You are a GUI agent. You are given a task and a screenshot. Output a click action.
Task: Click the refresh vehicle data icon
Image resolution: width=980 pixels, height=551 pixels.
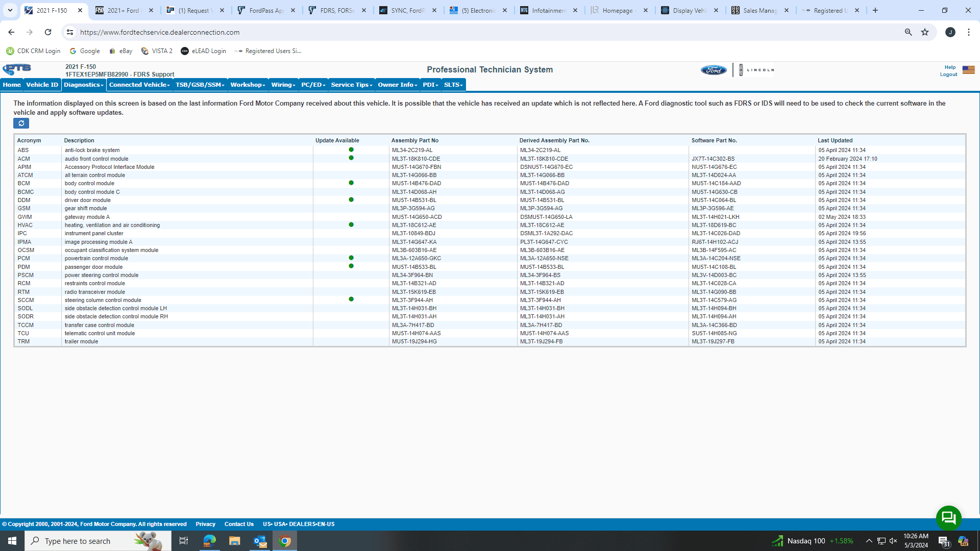21,123
